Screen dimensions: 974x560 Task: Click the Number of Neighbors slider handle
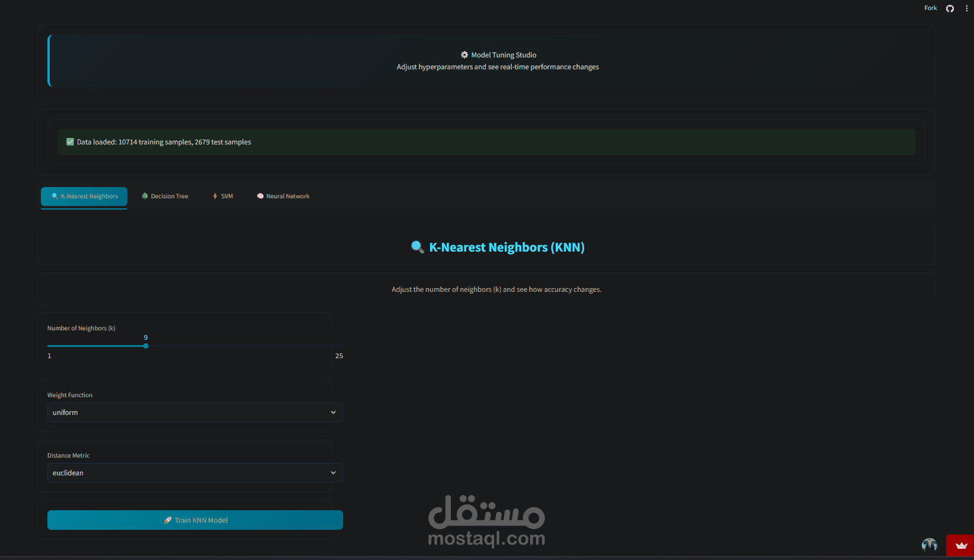146,346
